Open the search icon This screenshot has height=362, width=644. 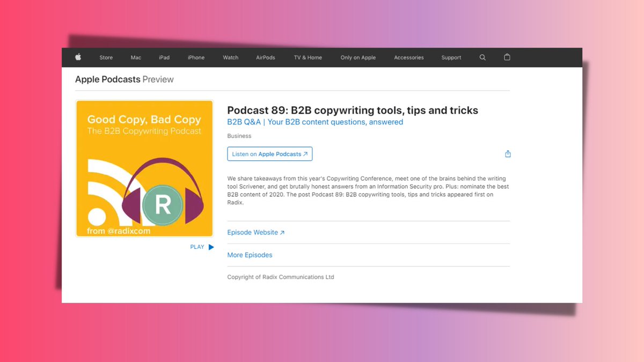[x=482, y=57]
